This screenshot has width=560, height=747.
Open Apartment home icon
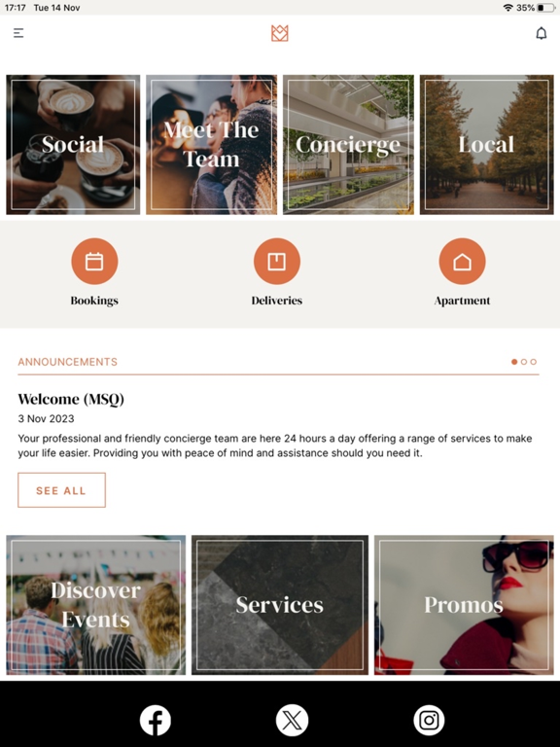click(462, 261)
